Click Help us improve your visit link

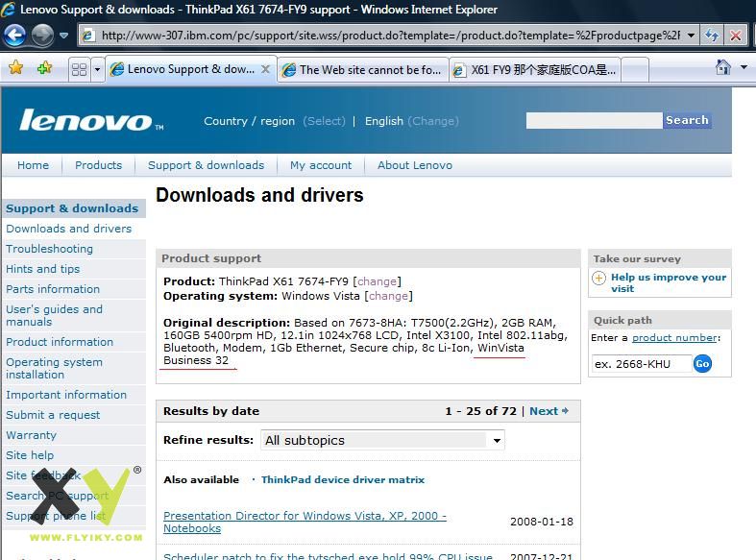click(669, 283)
